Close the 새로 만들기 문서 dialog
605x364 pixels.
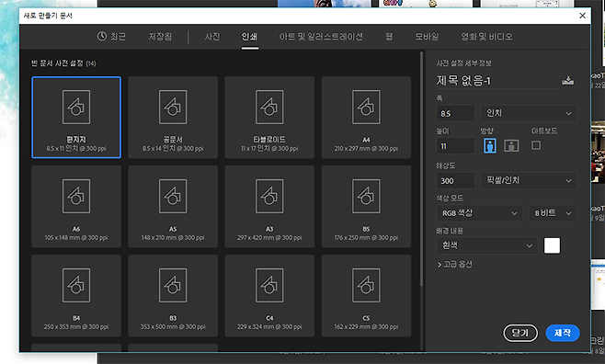pos(583,16)
